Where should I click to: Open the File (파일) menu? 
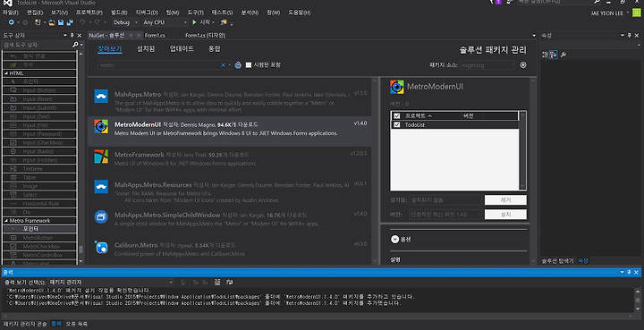point(10,13)
